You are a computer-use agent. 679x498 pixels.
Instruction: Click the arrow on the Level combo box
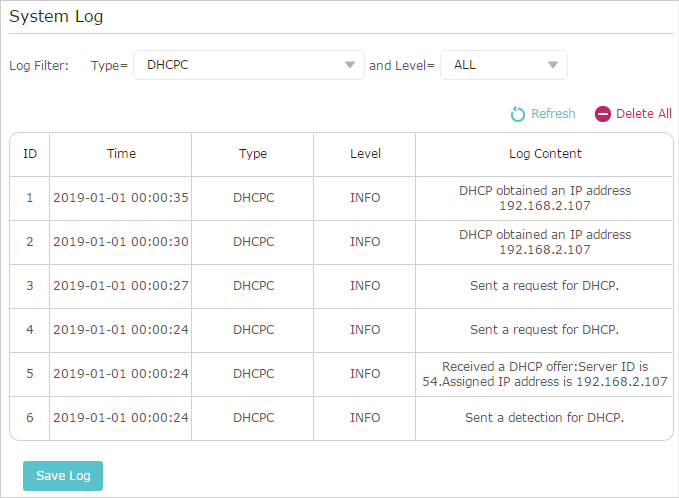pos(553,65)
